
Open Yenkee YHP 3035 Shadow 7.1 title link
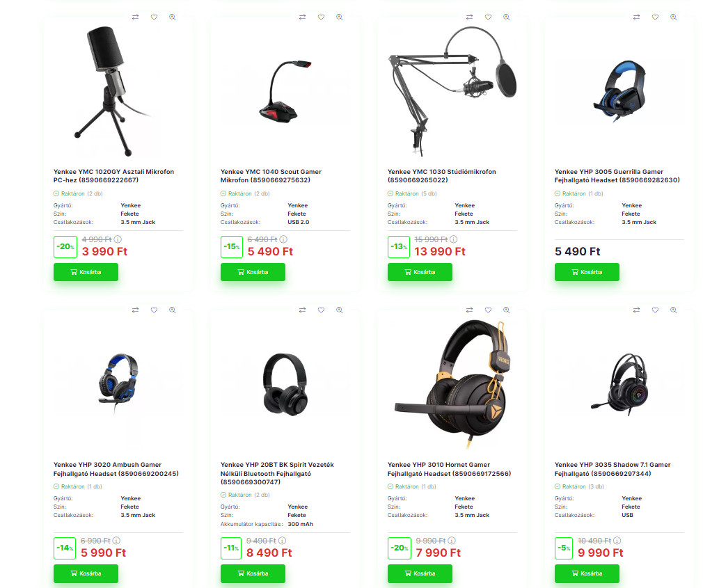[x=613, y=469]
